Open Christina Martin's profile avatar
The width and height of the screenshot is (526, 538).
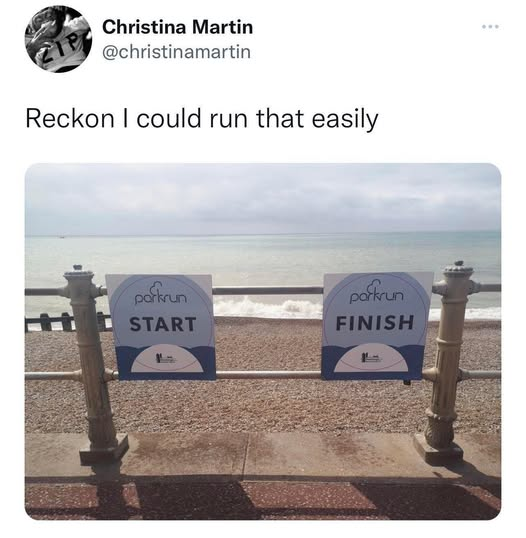tap(58, 39)
